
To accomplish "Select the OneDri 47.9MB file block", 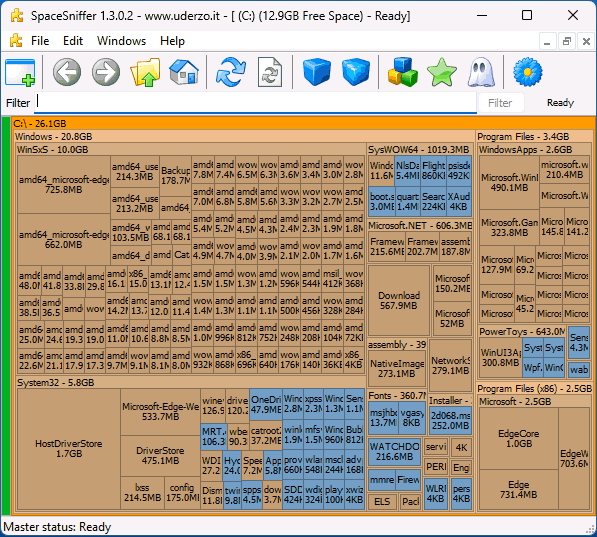I will 266,404.
